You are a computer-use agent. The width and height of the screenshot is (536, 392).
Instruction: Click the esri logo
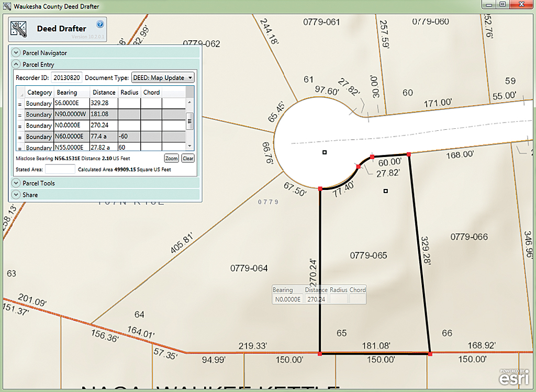click(514, 377)
